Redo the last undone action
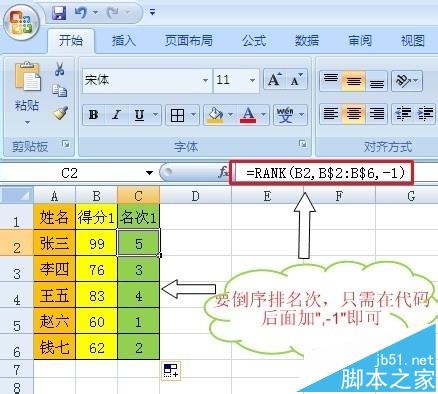 tap(113, 13)
